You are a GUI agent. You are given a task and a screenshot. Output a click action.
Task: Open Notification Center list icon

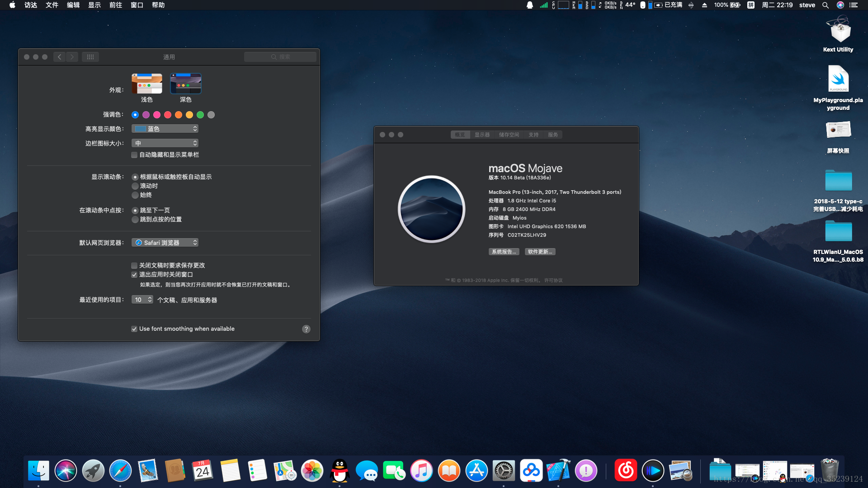click(x=854, y=5)
